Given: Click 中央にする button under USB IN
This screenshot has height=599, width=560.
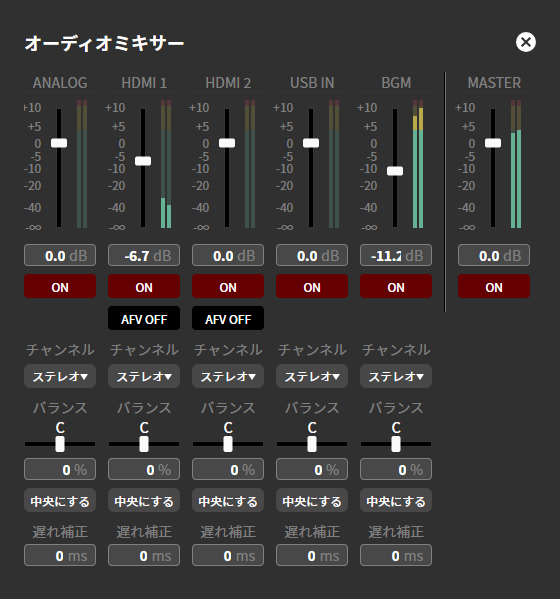Looking at the screenshot, I should click(312, 500).
